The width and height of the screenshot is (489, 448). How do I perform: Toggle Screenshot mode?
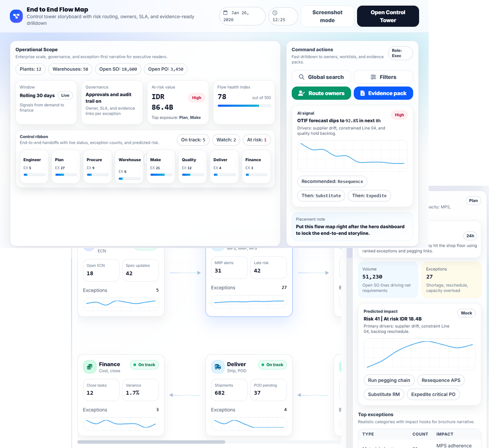tap(327, 16)
